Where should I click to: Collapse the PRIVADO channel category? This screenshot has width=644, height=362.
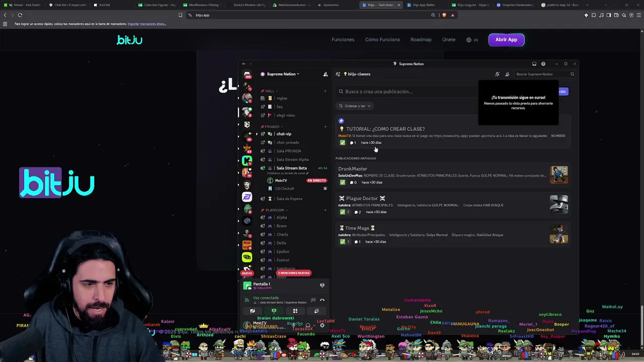[272, 127]
